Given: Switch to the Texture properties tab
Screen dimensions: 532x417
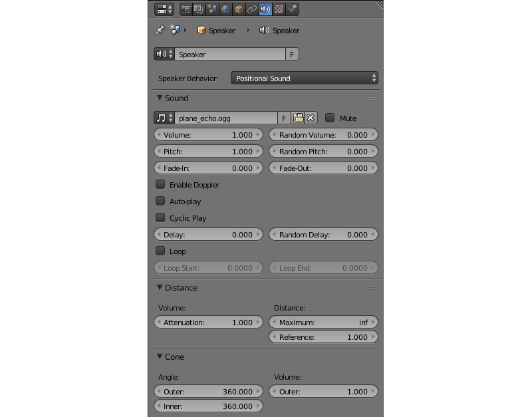Looking at the screenshot, I should click(279, 9).
